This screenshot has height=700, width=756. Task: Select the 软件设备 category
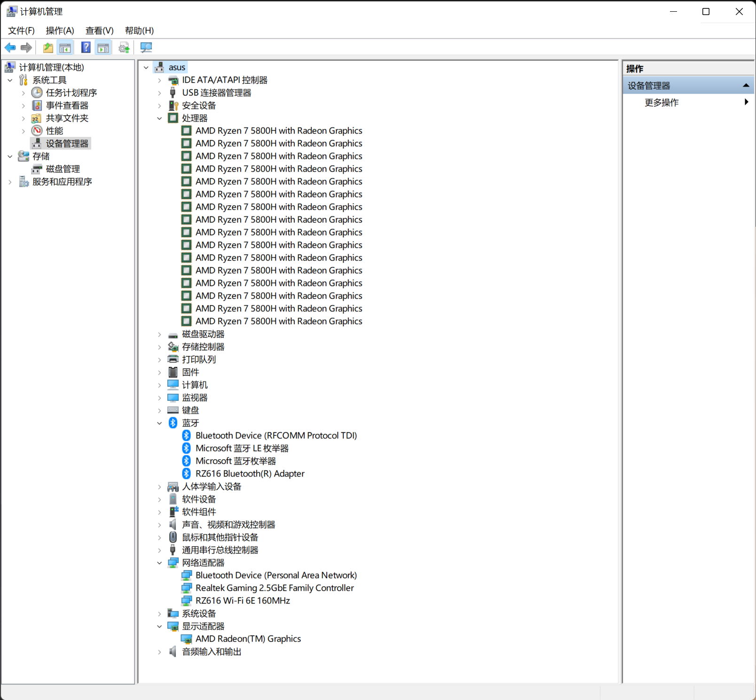click(199, 499)
